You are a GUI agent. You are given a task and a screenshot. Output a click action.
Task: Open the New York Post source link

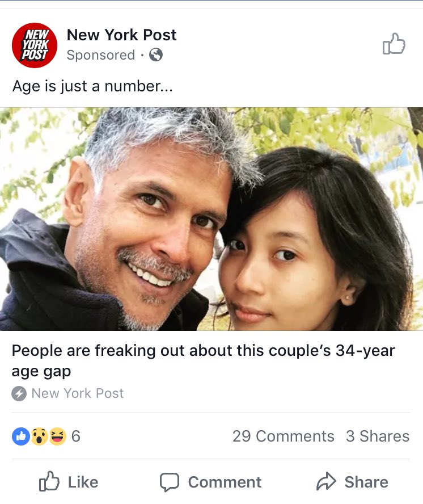click(78, 393)
